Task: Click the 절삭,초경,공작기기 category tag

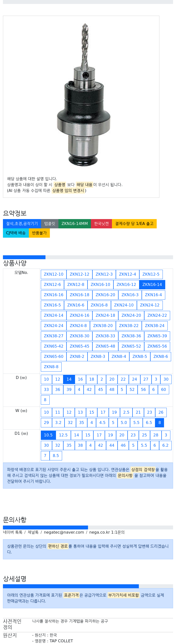Action: (22, 223)
